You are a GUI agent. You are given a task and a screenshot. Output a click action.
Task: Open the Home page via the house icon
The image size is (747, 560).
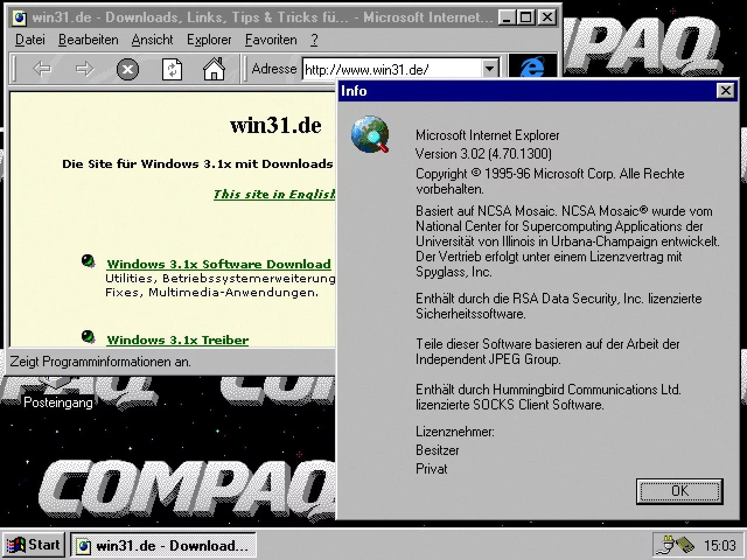pyautogui.click(x=214, y=69)
